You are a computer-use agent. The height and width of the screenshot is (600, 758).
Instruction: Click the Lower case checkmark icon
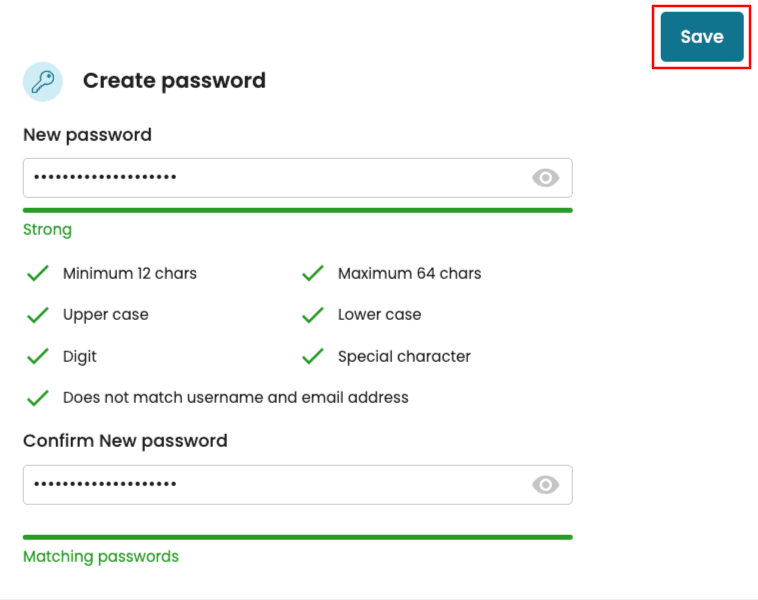[313, 315]
